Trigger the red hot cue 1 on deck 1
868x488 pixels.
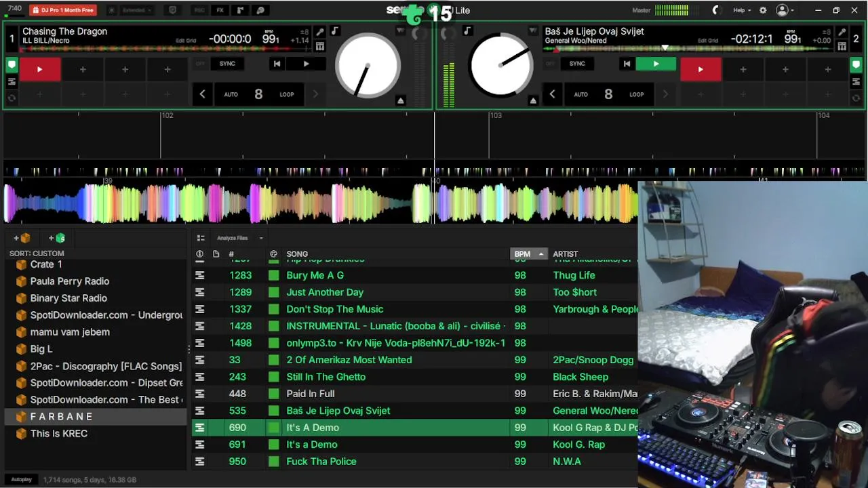(40, 69)
